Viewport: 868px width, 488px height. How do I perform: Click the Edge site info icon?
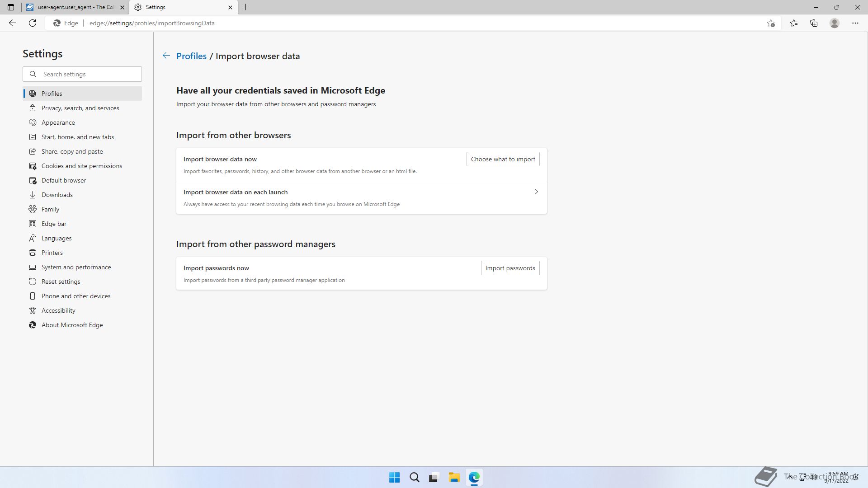pyautogui.click(x=66, y=23)
